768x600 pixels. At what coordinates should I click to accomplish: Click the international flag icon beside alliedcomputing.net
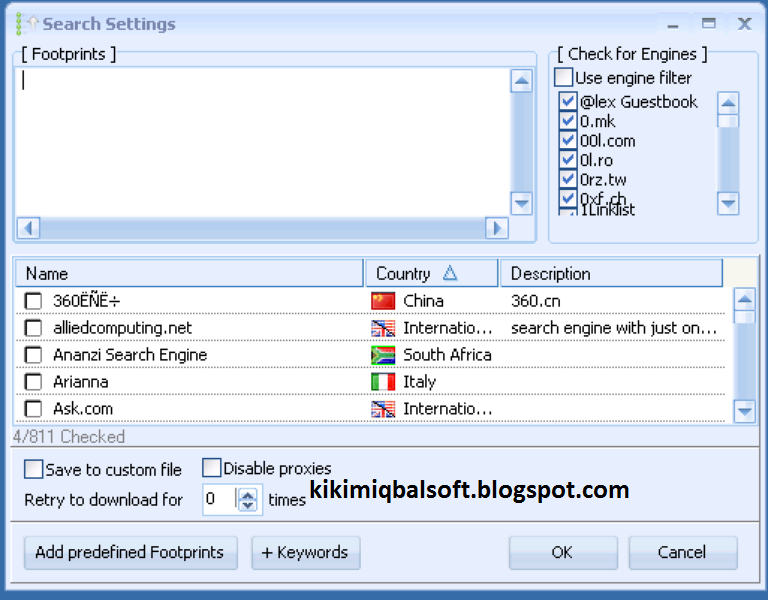pyautogui.click(x=383, y=328)
